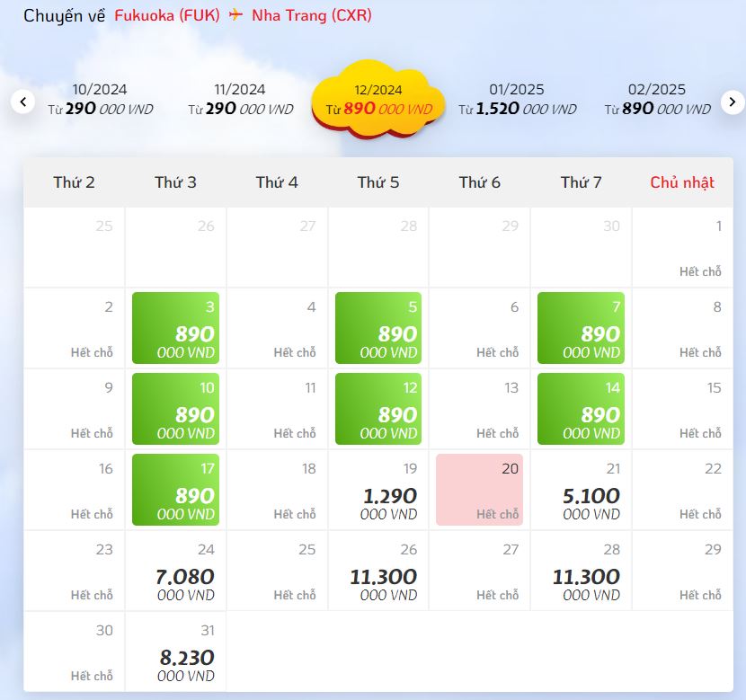Viewport: 746px width, 700px height.
Task: Click sold-out December 13 cell
Action: (480, 409)
